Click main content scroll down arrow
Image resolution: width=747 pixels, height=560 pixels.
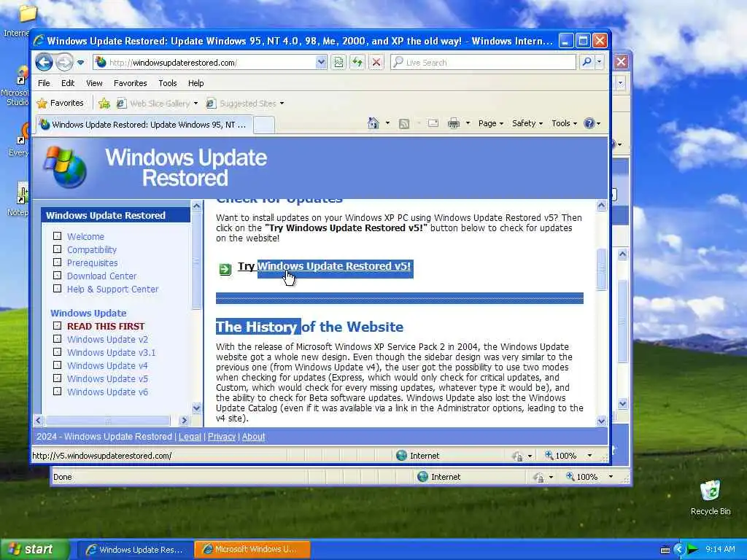tap(601, 421)
